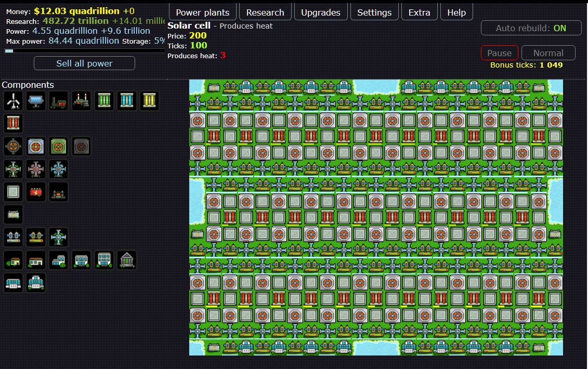Open the Power plants tab
Screen dimensions: 588x369
[203, 12]
